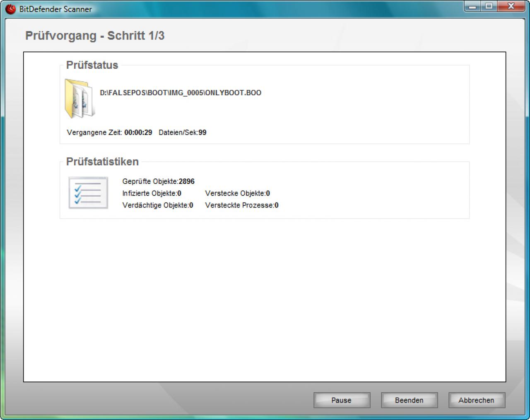
Task: Click Versteckte Prozesse:0 statistic
Action: click(242, 205)
